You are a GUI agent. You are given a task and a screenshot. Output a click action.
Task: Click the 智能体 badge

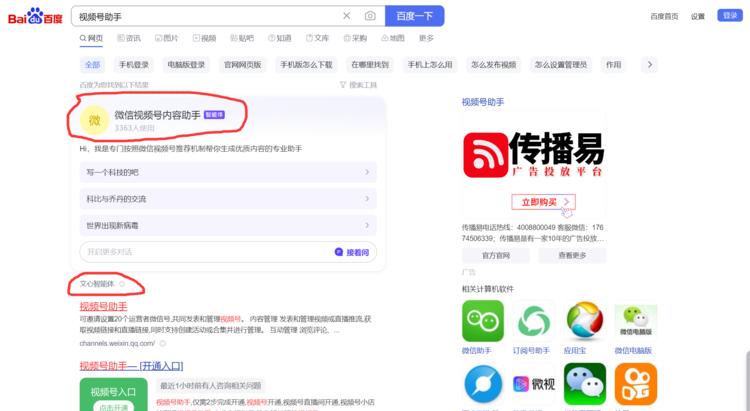pos(214,115)
